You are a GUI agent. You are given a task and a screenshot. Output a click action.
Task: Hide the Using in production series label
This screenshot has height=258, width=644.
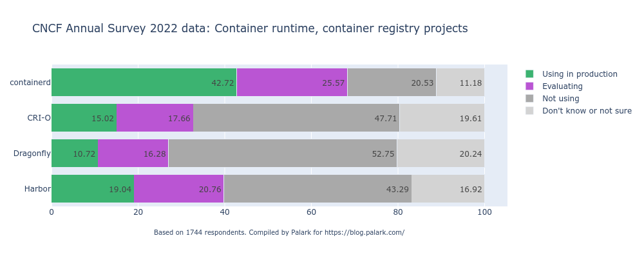580,74
